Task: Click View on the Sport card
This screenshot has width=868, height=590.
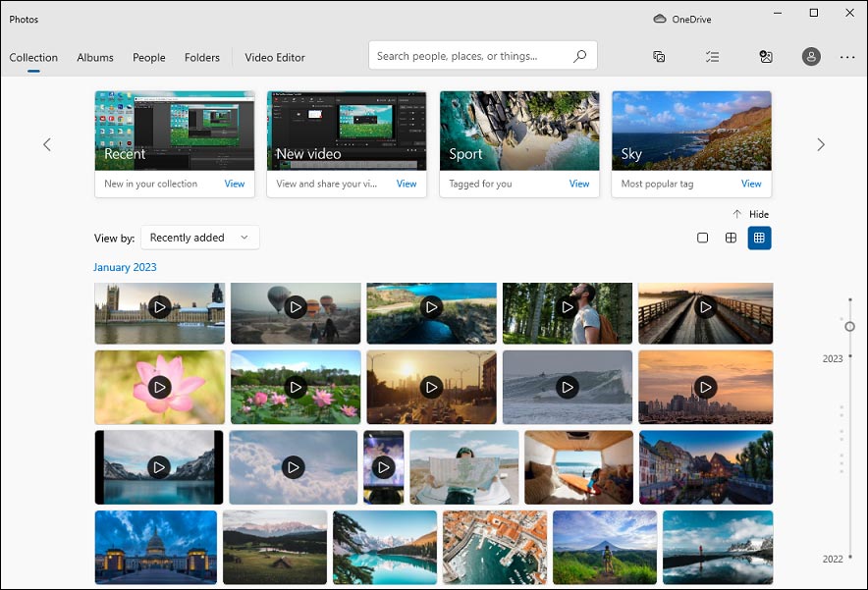Action: coord(578,184)
